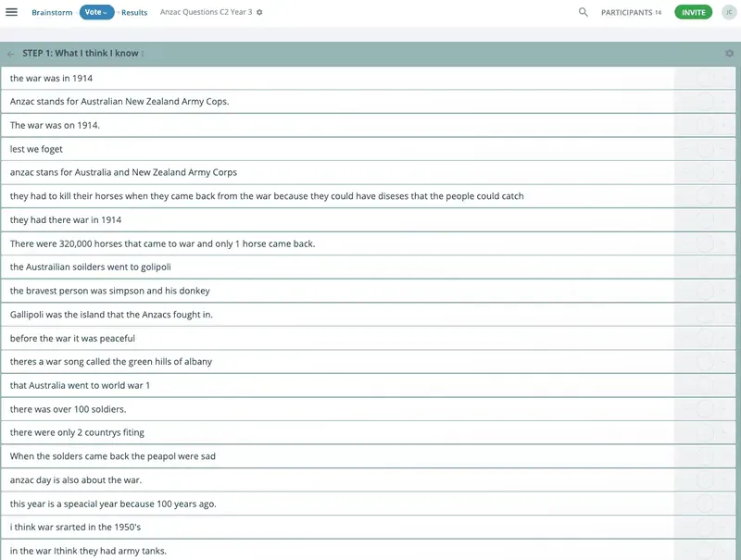
Task: Add a vote to 'anzac stans for Australia' idea
Action: [723, 173]
